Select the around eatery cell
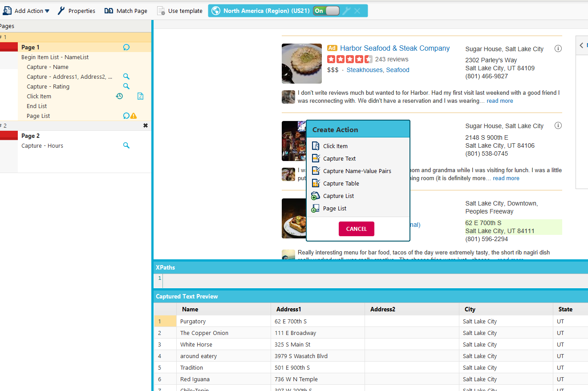This screenshot has height=391, width=588. 223,356
